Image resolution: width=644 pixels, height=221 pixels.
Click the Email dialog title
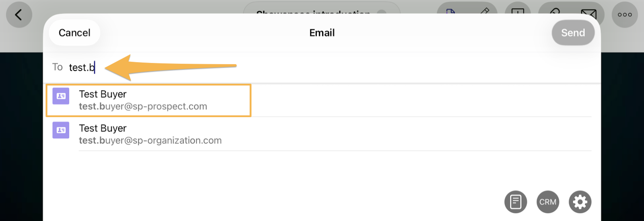(x=322, y=33)
